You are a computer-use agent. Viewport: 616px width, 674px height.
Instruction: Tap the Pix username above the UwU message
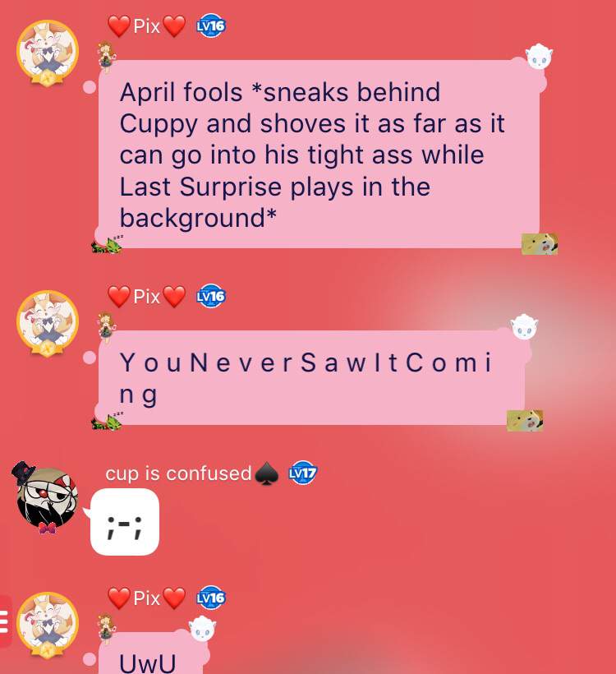[x=146, y=598]
